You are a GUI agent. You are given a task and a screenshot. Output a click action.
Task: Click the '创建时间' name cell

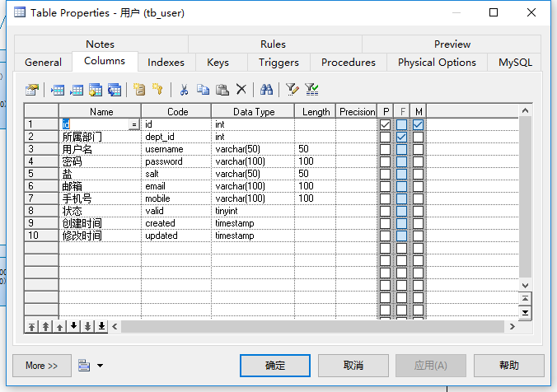pyautogui.click(x=101, y=223)
